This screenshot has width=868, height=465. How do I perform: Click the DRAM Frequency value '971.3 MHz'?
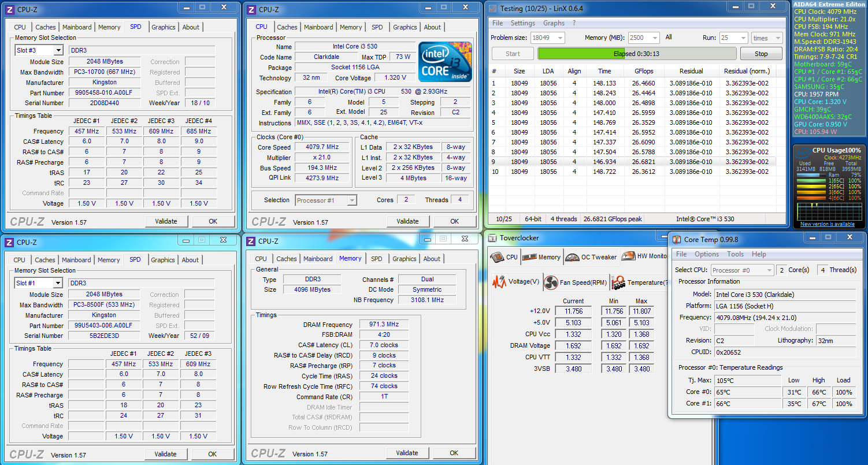384,325
